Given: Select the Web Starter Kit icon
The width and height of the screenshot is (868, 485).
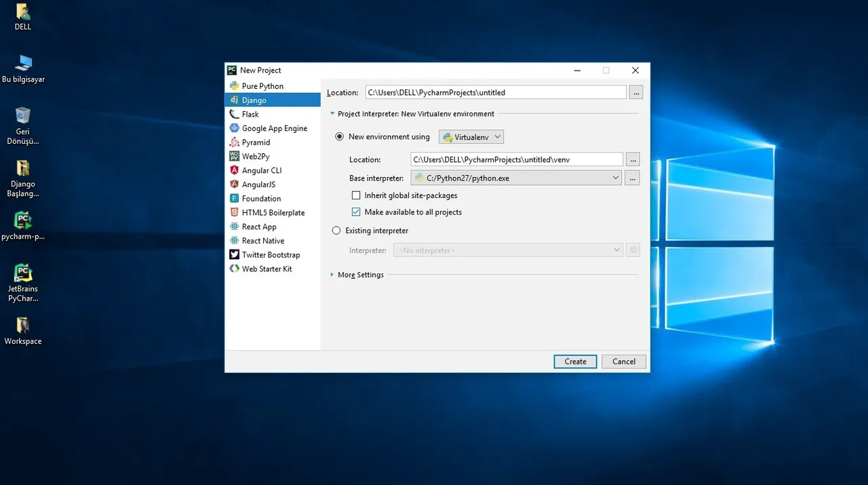Looking at the screenshot, I should (234, 269).
